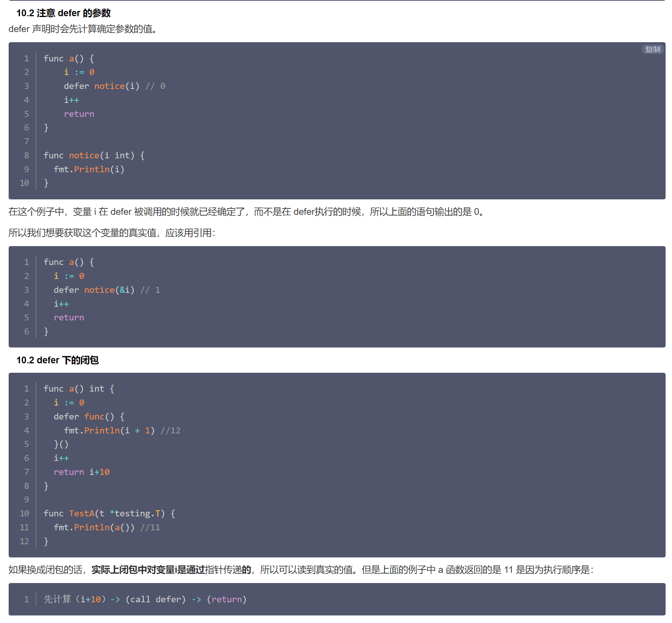Click the return i+10 statement
This screenshot has width=672, height=623.
[x=81, y=472]
